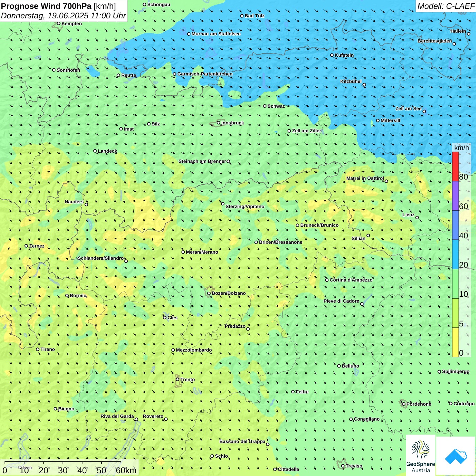Screen dimensions: 476x476
Task: Click the Zernez location marker
Action: pos(26,246)
